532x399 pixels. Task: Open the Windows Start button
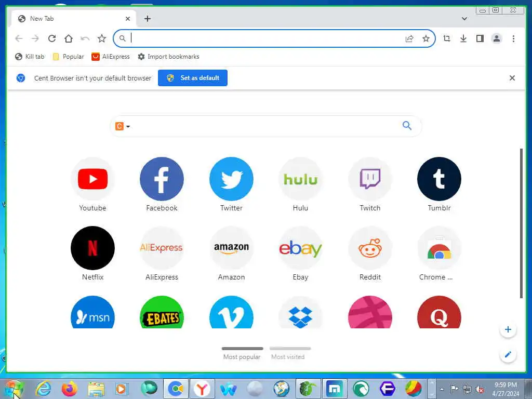[14, 389]
